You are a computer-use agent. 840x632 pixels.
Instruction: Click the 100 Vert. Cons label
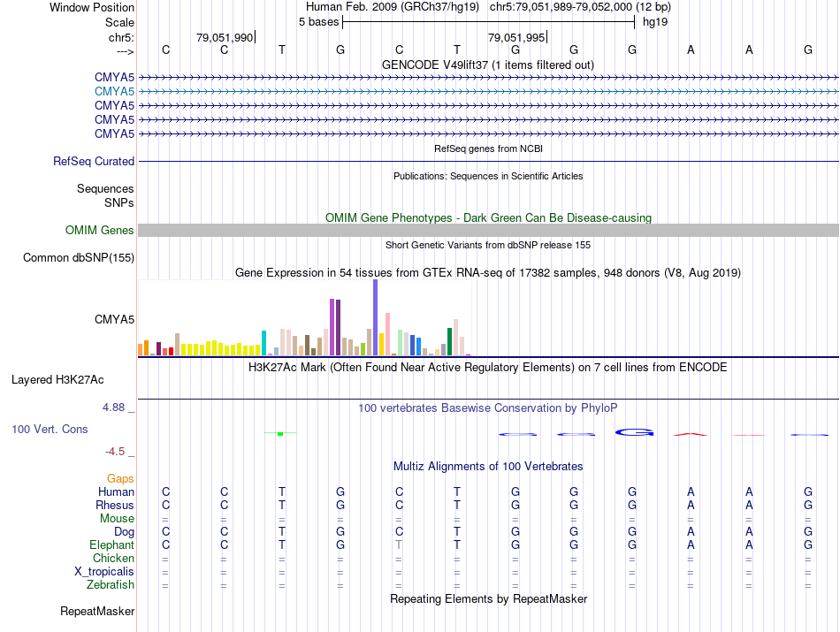50,429
